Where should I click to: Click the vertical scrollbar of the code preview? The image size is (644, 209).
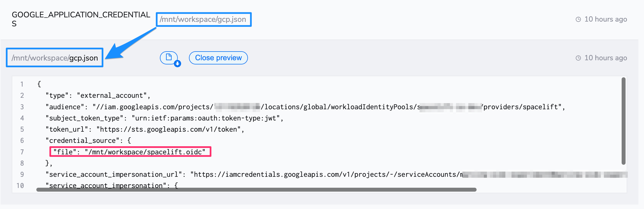tap(623, 121)
